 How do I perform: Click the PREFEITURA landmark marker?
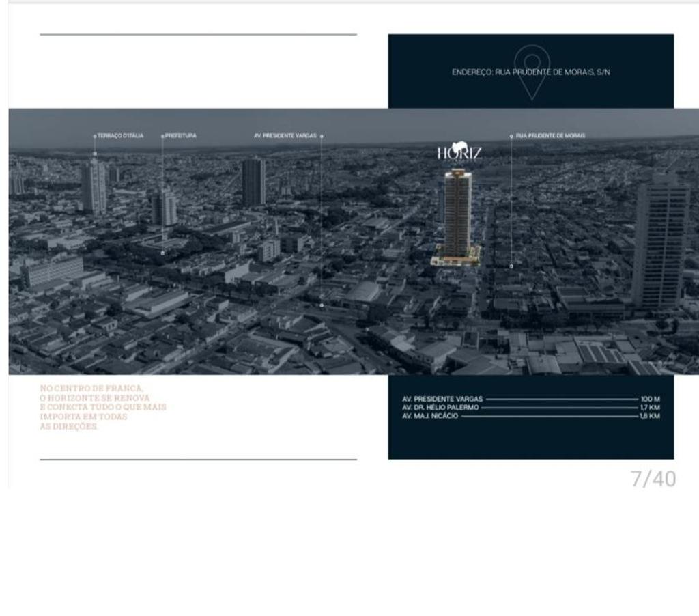[x=162, y=135]
